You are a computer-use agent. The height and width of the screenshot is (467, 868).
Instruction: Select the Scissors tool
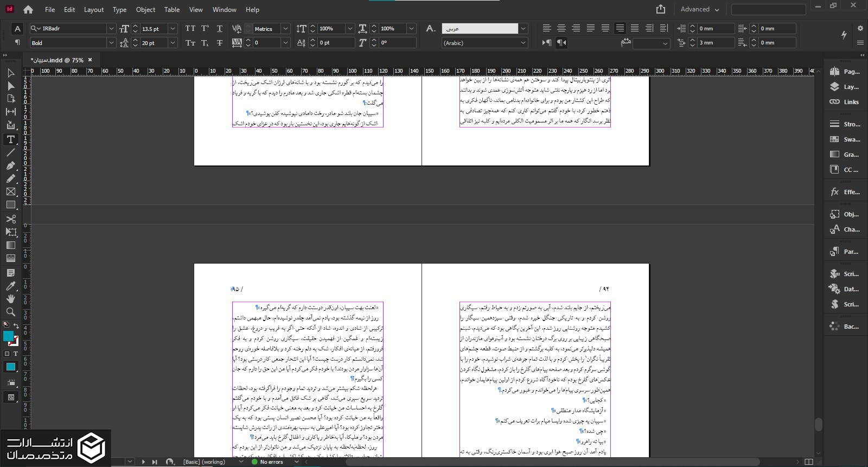(x=10, y=219)
